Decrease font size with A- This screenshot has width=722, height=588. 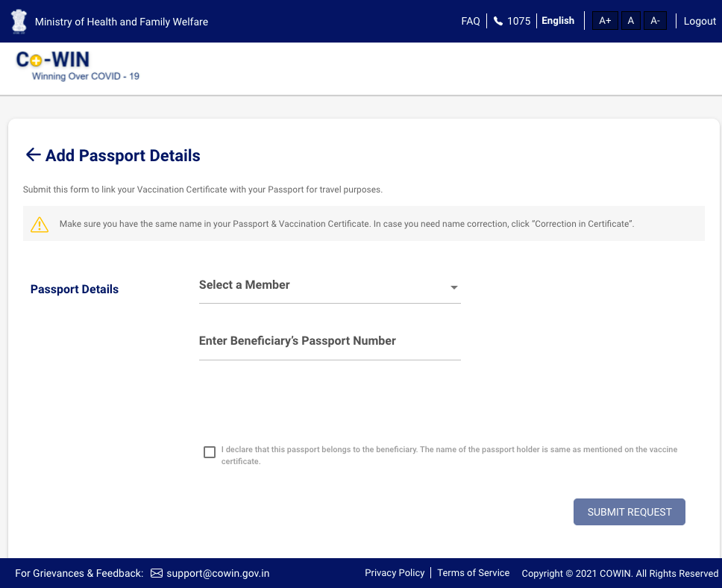point(655,21)
